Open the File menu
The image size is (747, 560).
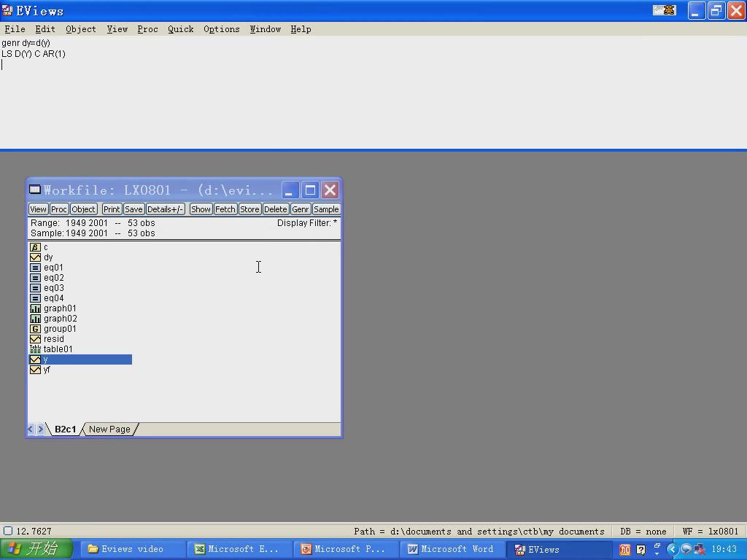click(15, 29)
